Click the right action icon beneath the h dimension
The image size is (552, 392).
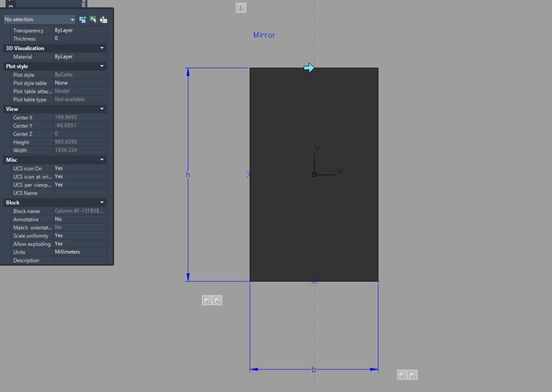[218, 301]
